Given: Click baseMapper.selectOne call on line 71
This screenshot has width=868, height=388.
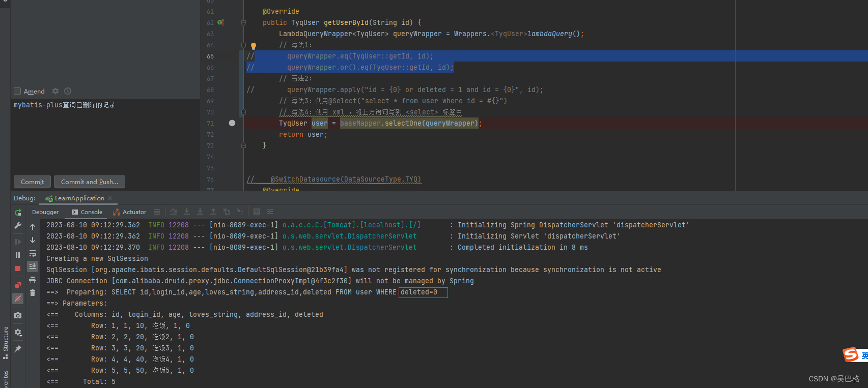Looking at the screenshot, I should pos(409,123).
